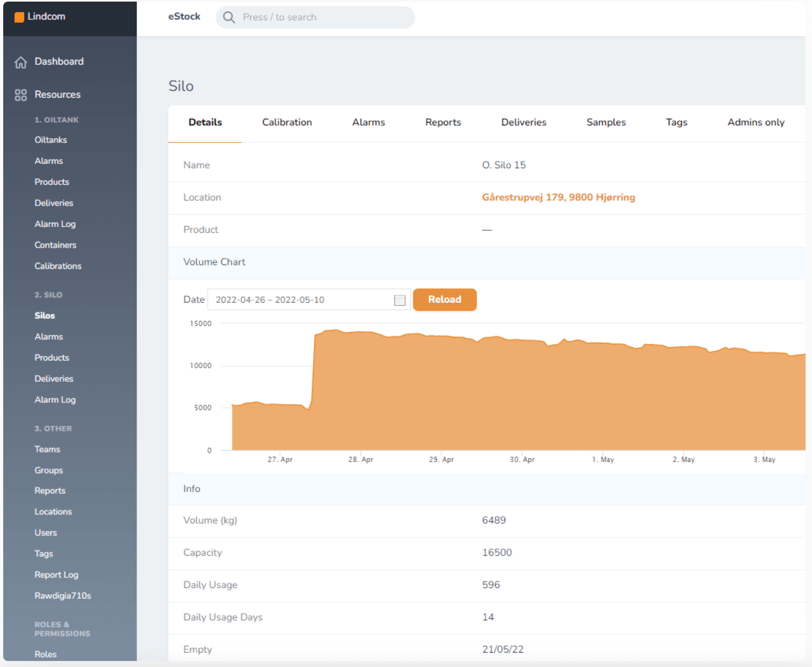The width and height of the screenshot is (812, 667).
Task: Open the Deliveries tab
Action: (x=524, y=122)
